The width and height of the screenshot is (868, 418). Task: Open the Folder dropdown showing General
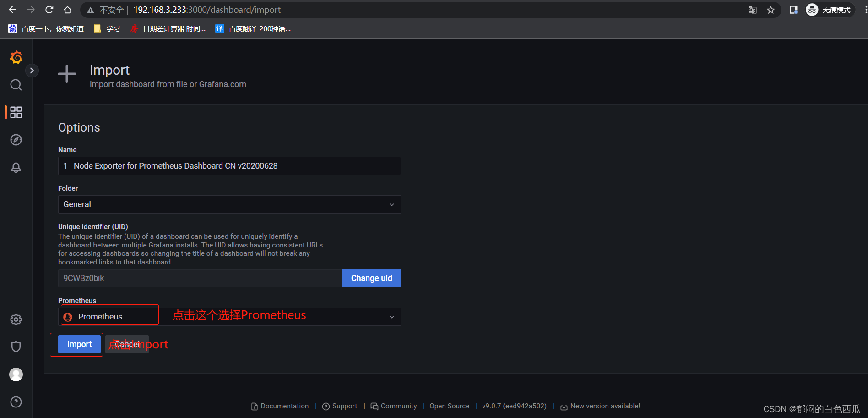(x=230, y=204)
